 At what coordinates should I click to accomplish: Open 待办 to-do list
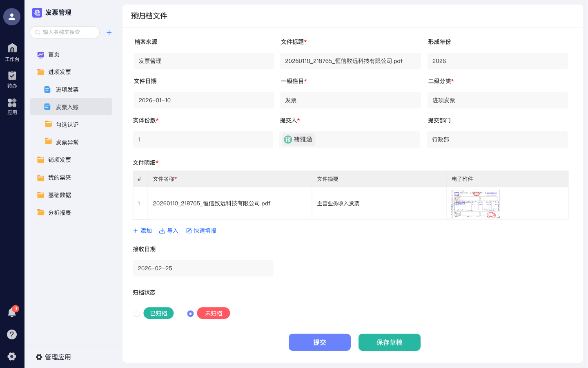(12, 79)
